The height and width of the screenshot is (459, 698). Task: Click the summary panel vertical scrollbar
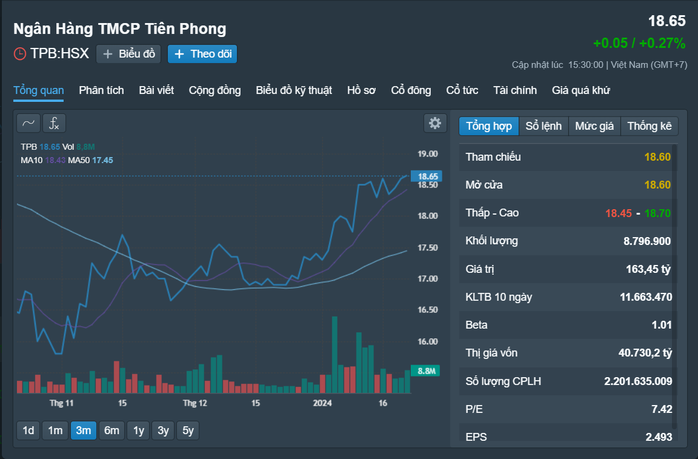675,285
